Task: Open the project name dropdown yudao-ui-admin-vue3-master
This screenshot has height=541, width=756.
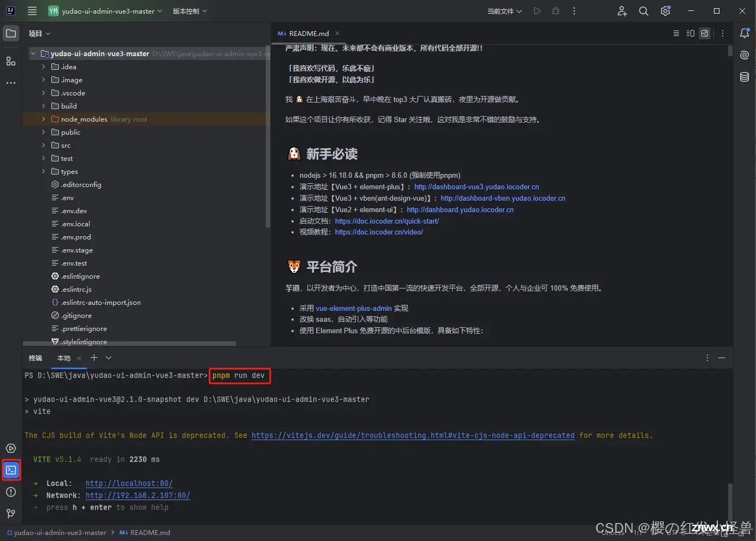Action: point(105,11)
